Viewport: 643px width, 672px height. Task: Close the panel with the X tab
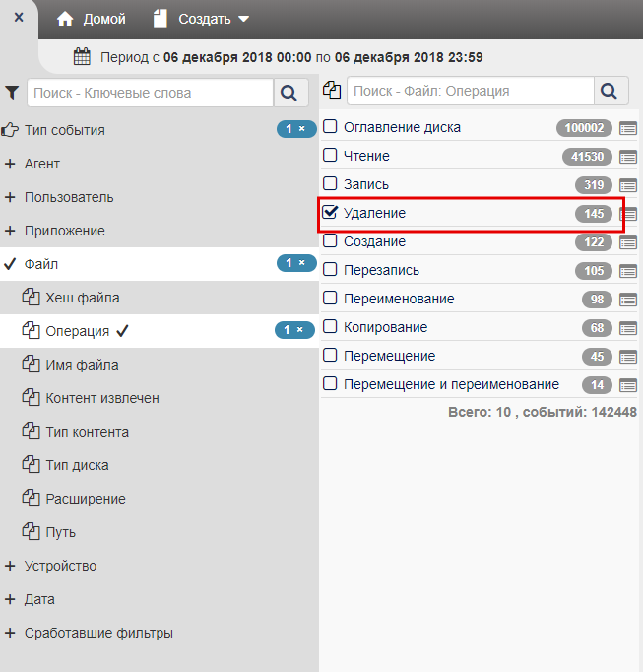tap(19, 18)
